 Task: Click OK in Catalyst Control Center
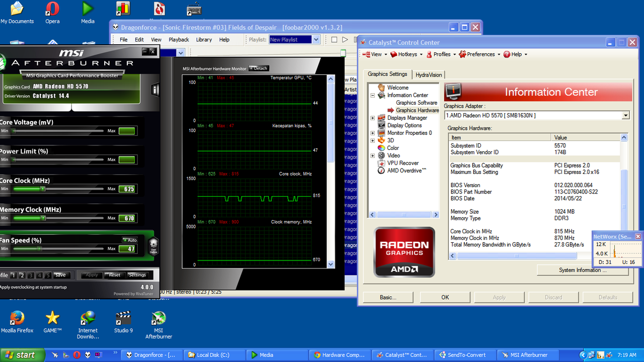(445, 297)
